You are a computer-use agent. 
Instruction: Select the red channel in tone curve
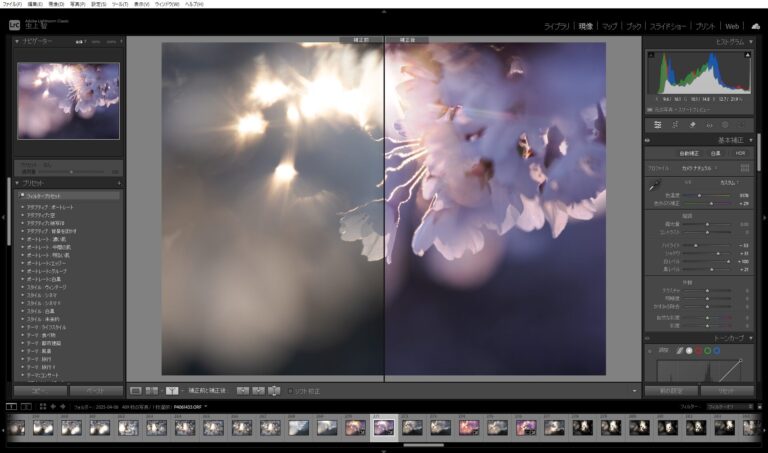[x=695, y=350]
